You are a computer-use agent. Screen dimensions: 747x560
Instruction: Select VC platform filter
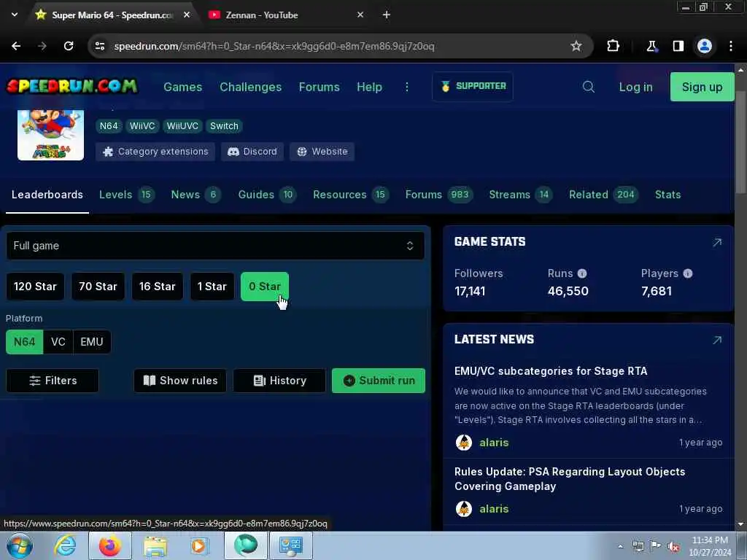pos(58,342)
